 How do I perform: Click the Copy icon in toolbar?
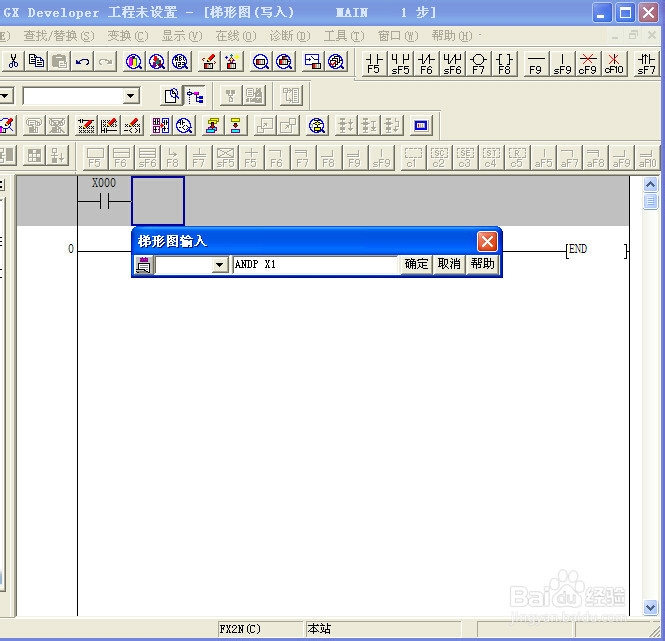pyautogui.click(x=36, y=62)
